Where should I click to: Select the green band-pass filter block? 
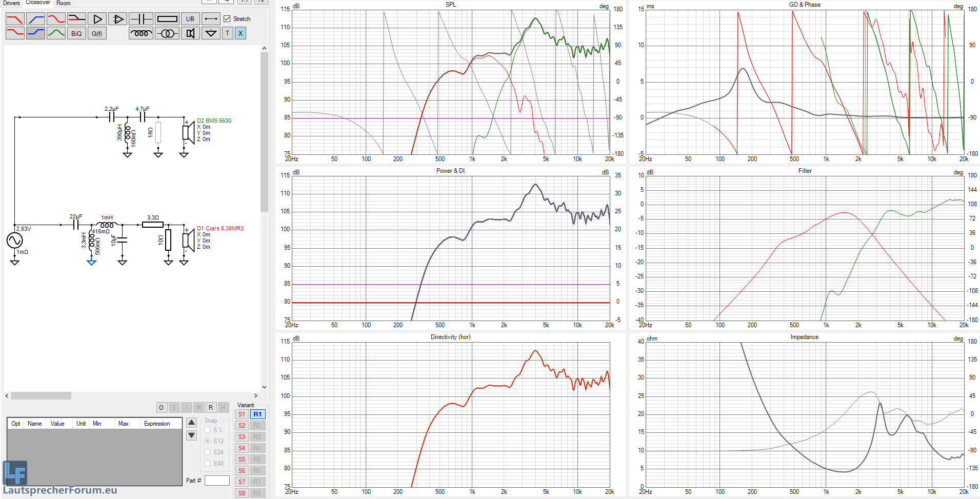(x=56, y=33)
